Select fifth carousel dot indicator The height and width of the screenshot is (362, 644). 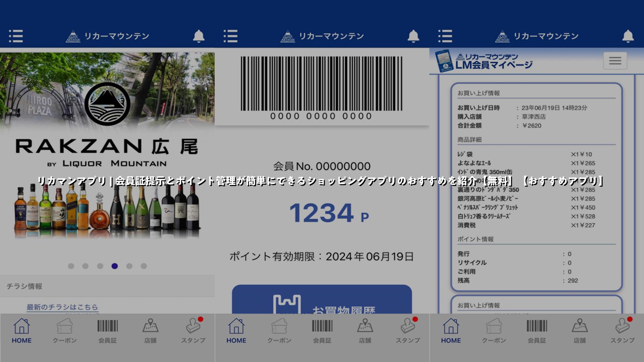129,266
